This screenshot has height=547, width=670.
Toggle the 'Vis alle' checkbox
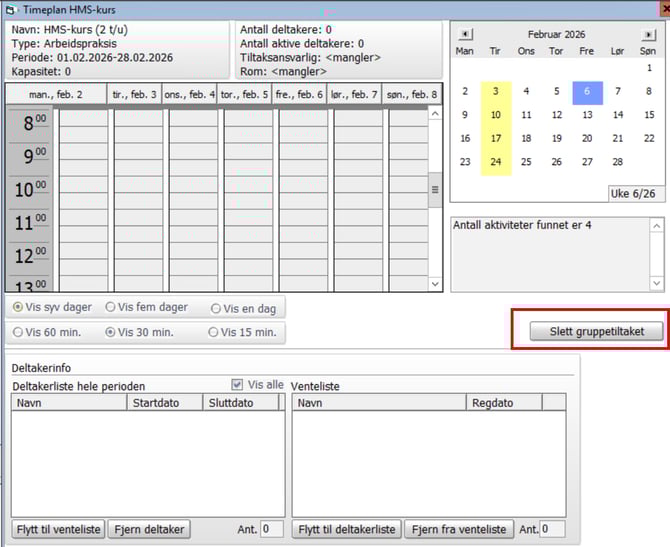tap(237, 384)
